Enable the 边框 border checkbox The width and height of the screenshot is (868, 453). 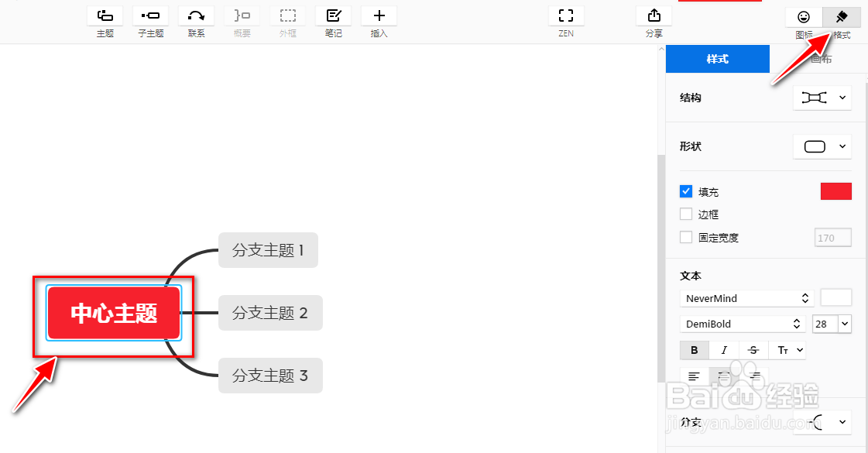[x=686, y=214]
